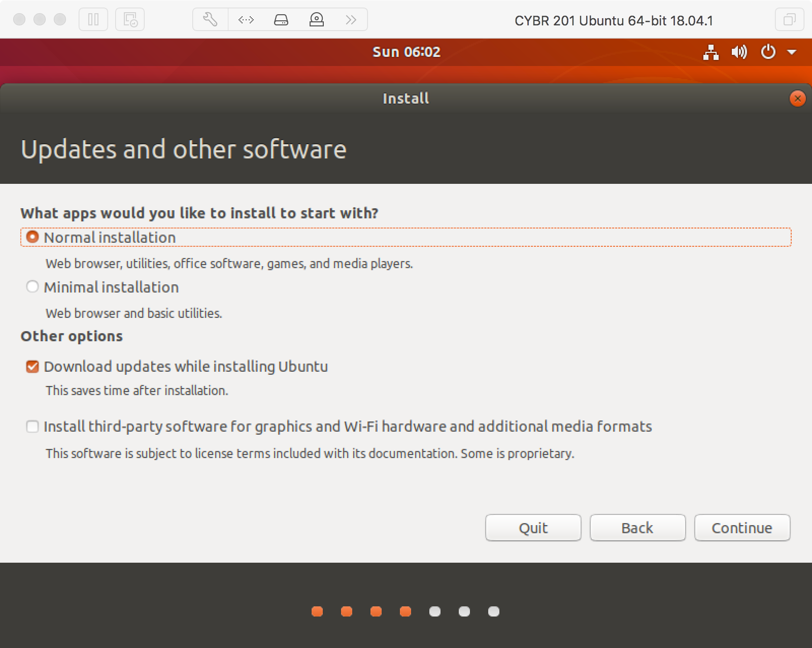Uncheck Download updates while installing Ubuntu

[x=32, y=367]
